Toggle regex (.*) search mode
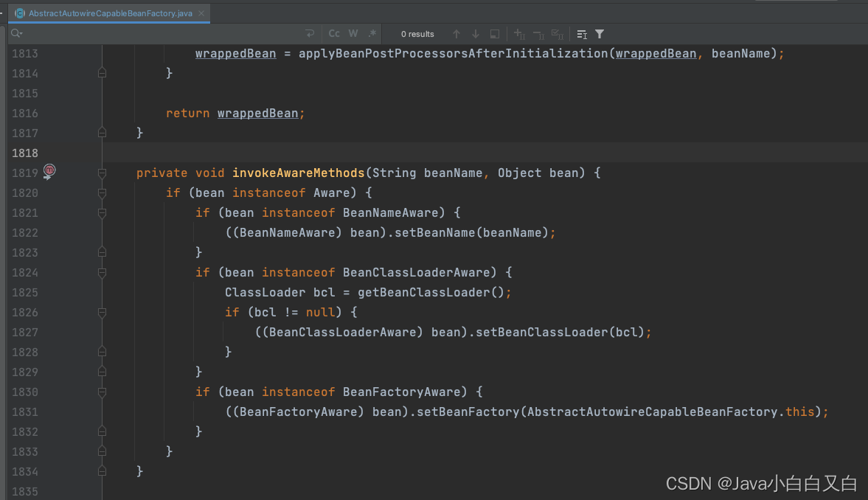Viewport: 868px width, 500px height. click(x=372, y=33)
